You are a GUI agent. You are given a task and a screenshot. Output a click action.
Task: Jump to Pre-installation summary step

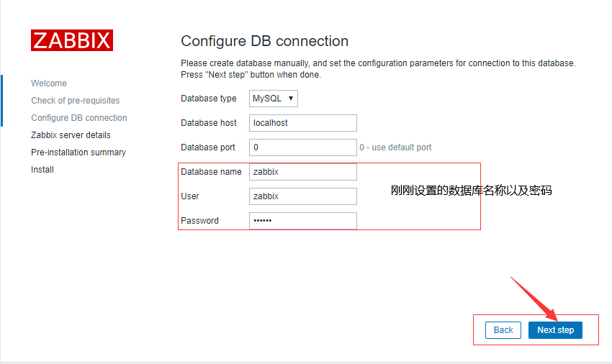tap(78, 153)
